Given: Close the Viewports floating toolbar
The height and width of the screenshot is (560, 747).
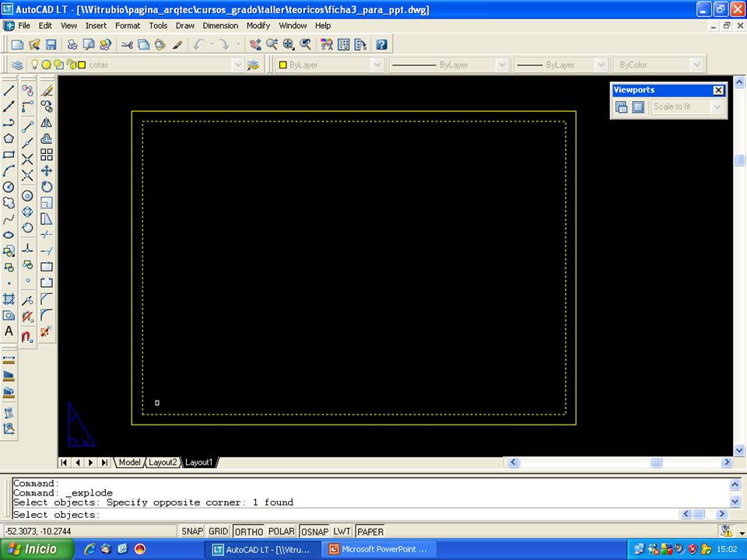Looking at the screenshot, I should click(718, 90).
